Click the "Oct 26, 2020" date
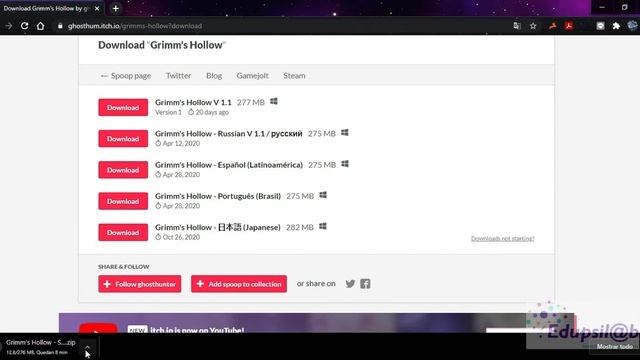The height and width of the screenshot is (360, 640). point(181,237)
